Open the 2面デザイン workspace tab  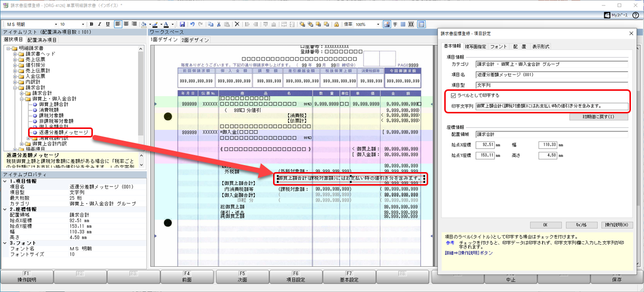195,40
